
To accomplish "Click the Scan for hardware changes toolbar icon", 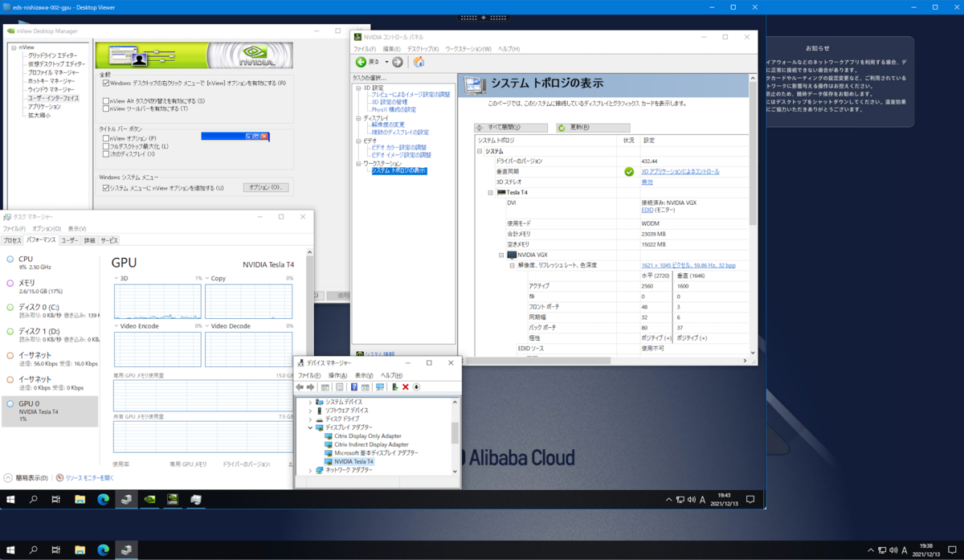I will coord(380,386).
